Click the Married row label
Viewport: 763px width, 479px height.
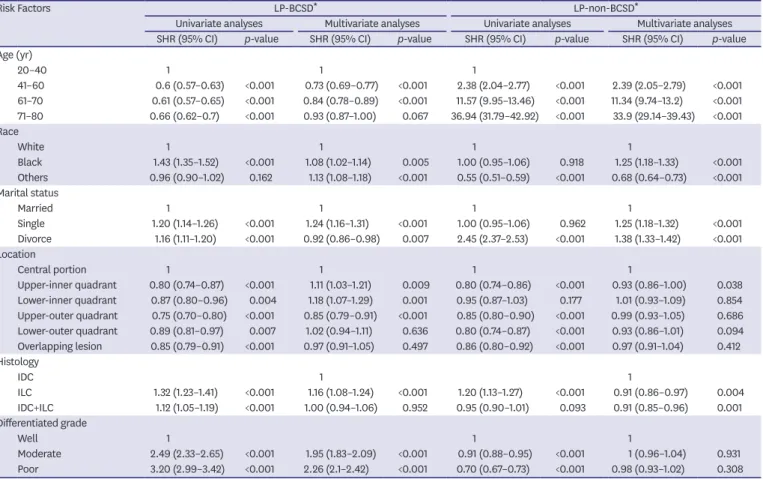click(35, 208)
